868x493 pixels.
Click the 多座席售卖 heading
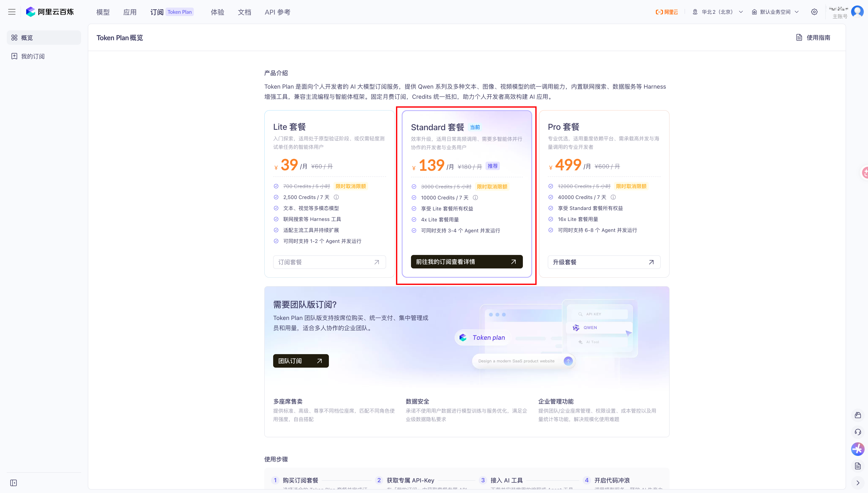(x=288, y=402)
